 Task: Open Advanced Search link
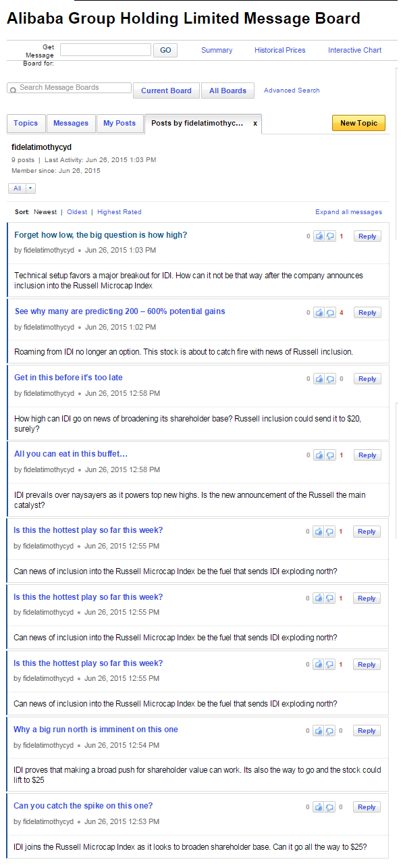coord(292,91)
